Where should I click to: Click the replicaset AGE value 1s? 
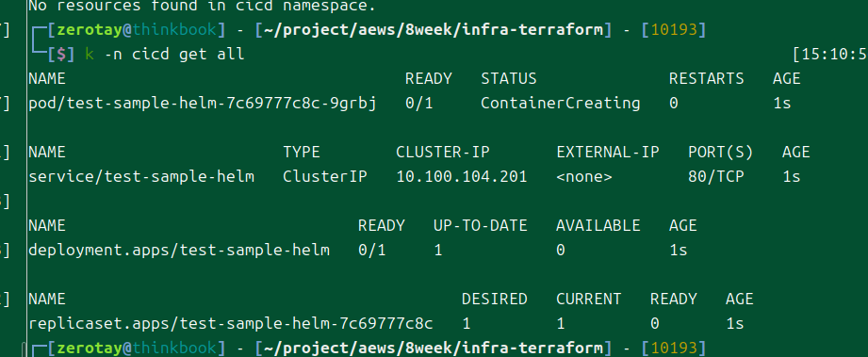tap(735, 324)
